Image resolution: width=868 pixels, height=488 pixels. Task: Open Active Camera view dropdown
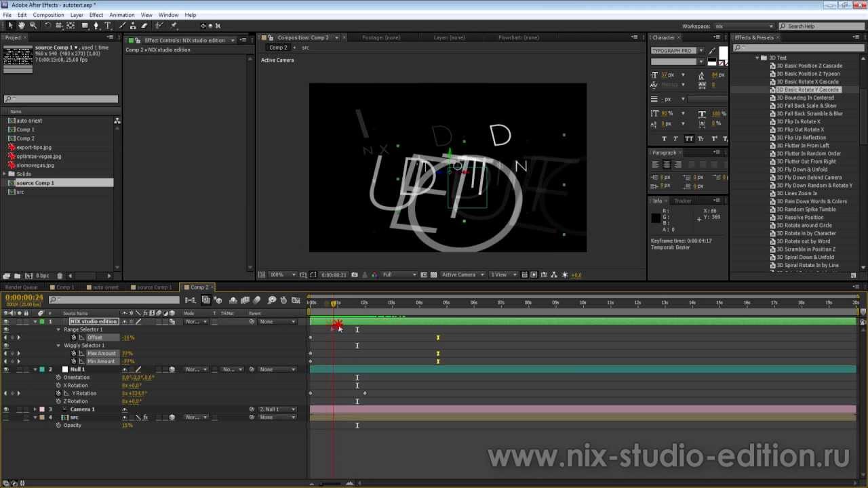tap(462, 275)
